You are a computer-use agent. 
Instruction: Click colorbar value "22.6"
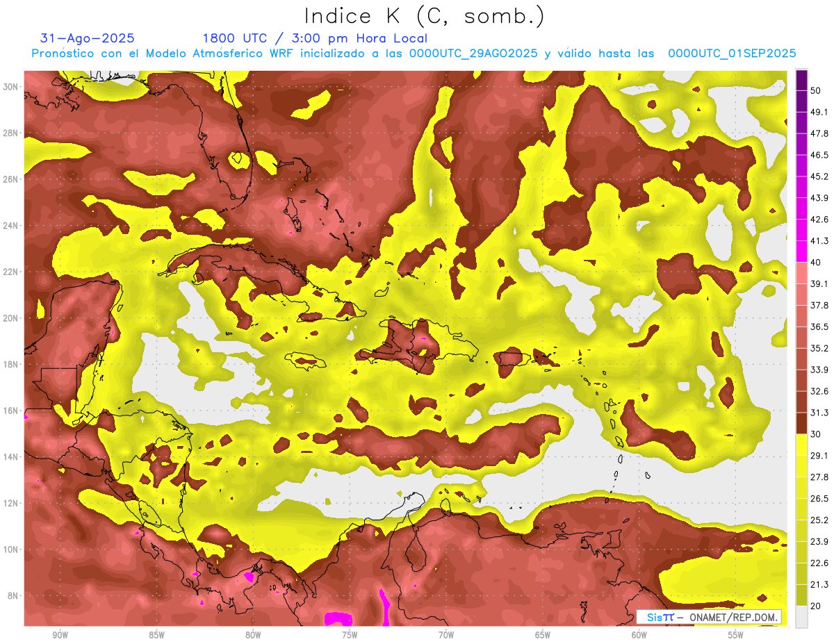pos(819,563)
